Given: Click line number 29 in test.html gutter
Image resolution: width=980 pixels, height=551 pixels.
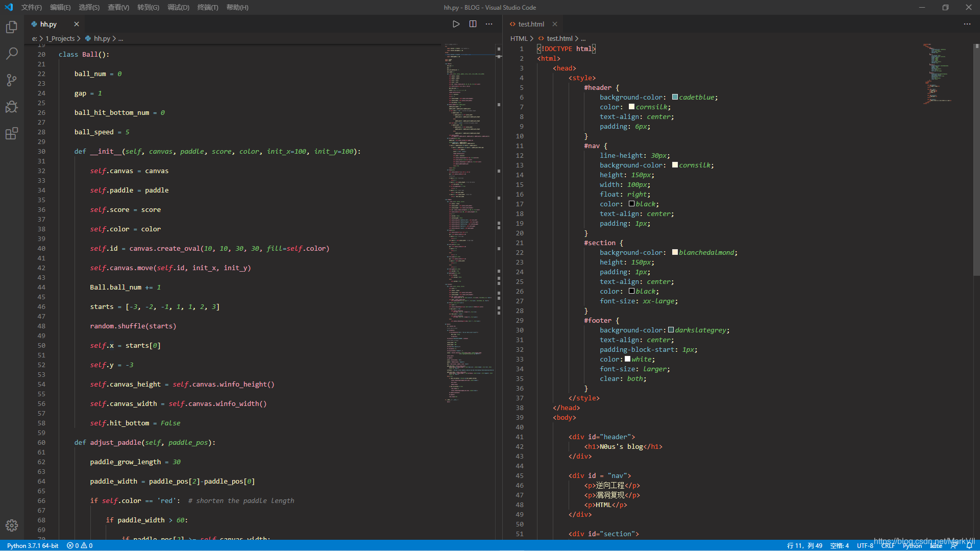Looking at the screenshot, I should 520,320.
